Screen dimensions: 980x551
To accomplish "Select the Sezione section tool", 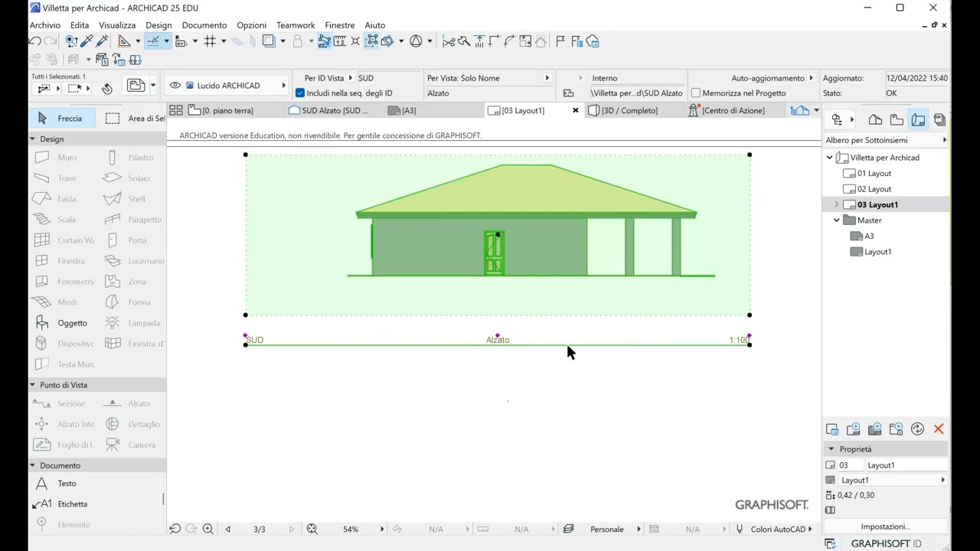I will [x=58, y=403].
